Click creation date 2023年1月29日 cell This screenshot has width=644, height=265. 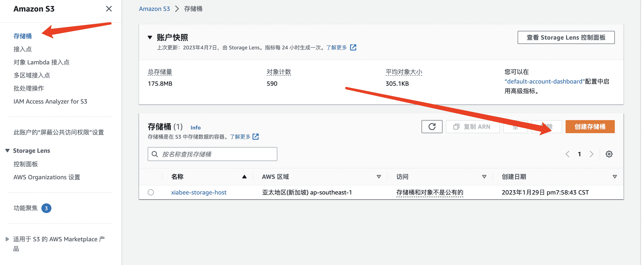click(x=545, y=192)
